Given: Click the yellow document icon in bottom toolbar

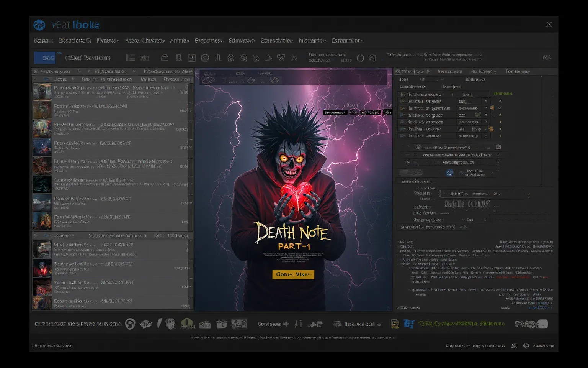Looking at the screenshot, I should tap(395, 324).
